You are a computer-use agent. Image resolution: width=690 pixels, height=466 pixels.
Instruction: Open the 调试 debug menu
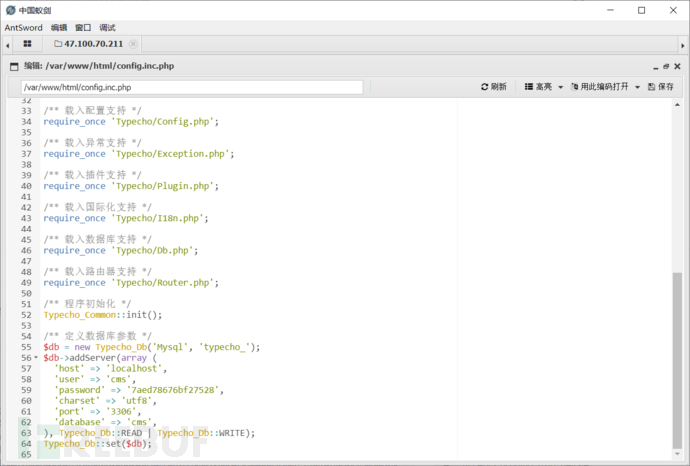[x=107, y=28]
